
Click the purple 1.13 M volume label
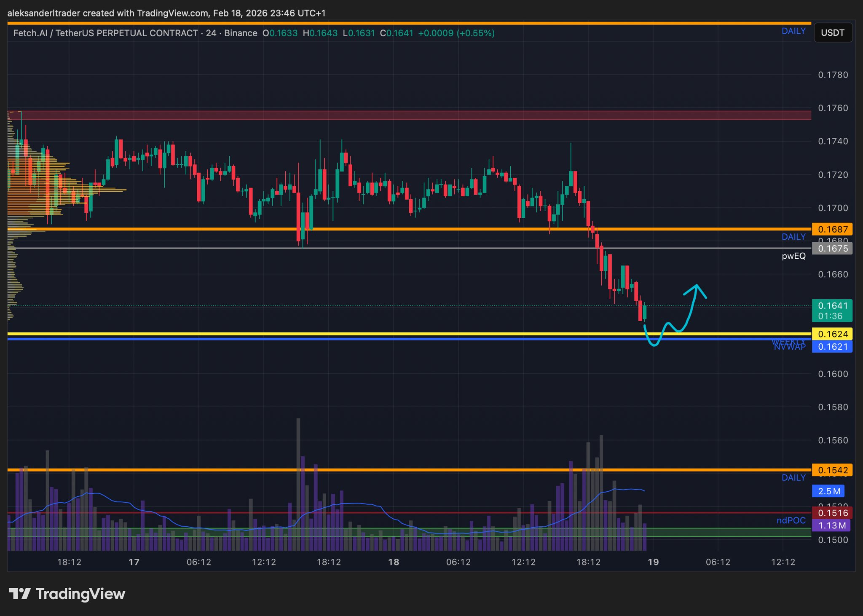(831, 525)
